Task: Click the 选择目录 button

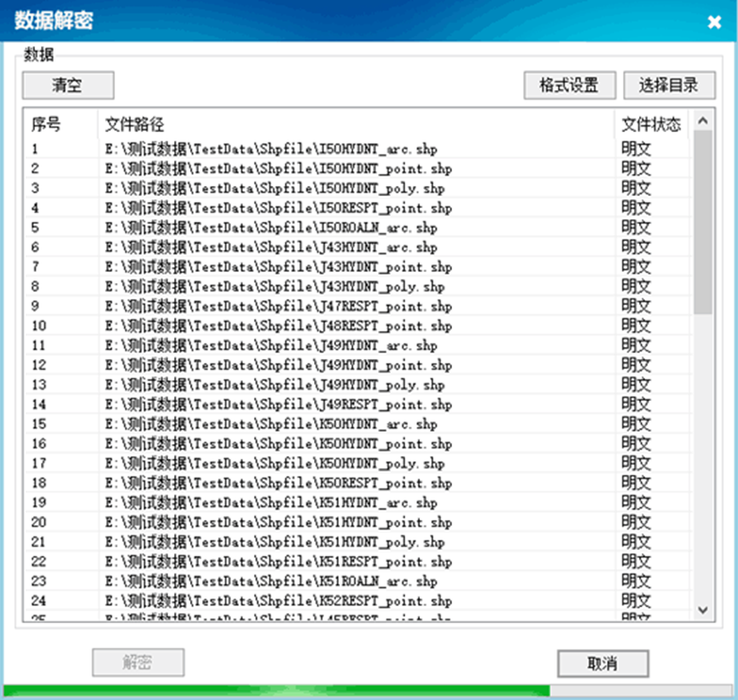Action: click(x=668, y=85)
